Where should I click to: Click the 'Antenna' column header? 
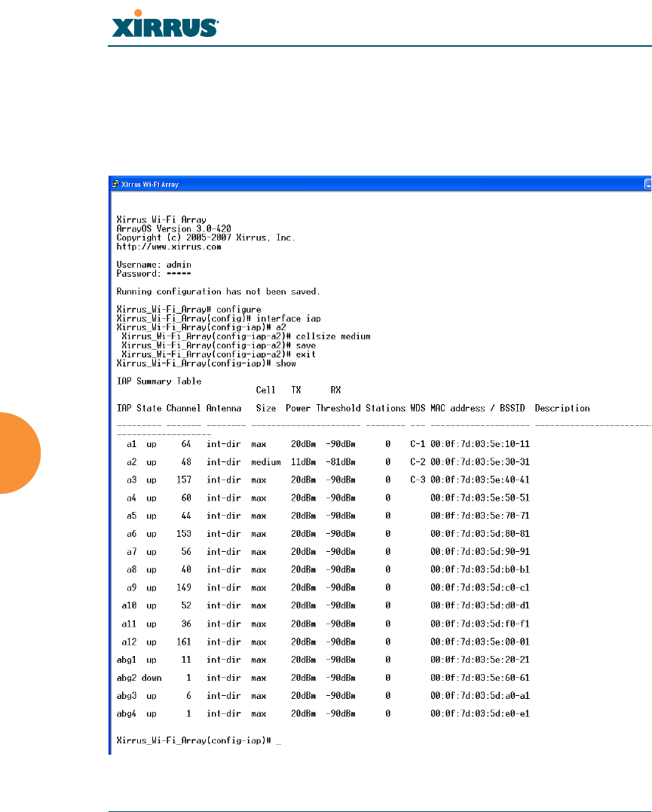tap(224, 408)
